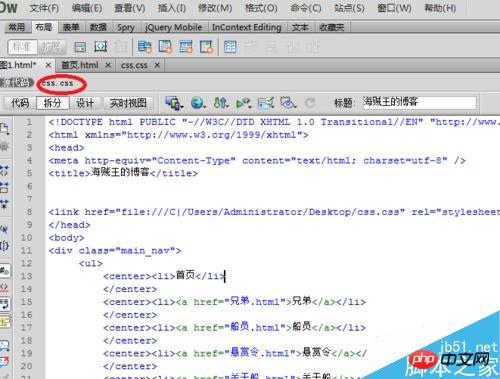Screen dimensions: 500x379
Task: Toggle syntax error alerts info bar
Action: [4, 322]
